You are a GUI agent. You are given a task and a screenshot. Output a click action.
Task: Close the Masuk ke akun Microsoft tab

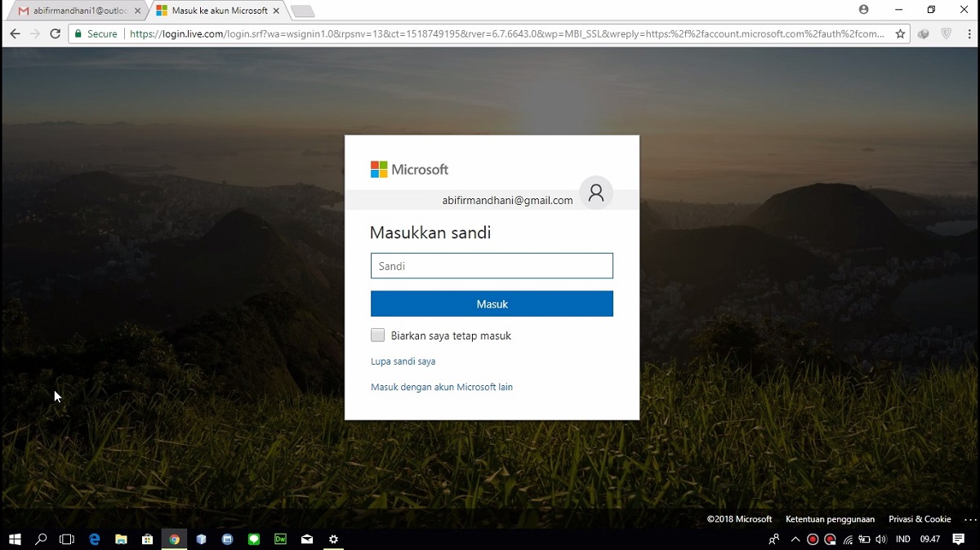275,11
